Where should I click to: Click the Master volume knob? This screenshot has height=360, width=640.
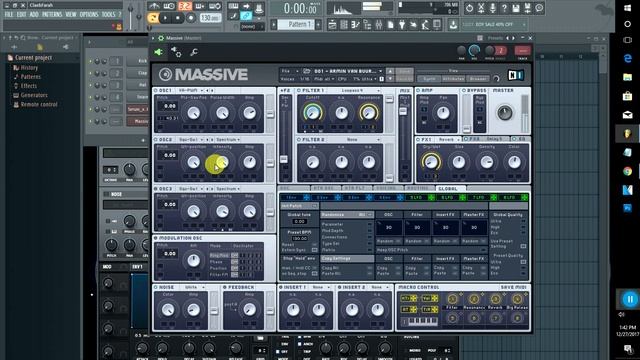coord(504,113)
